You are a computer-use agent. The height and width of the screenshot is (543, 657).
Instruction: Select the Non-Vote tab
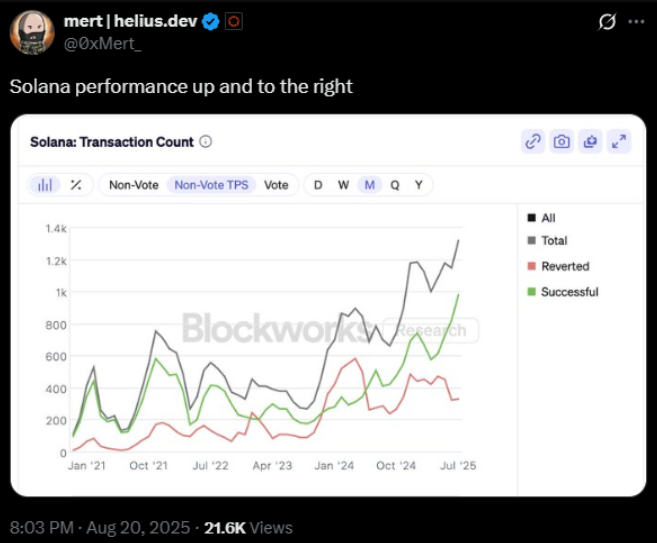click(x=134, y=185)
